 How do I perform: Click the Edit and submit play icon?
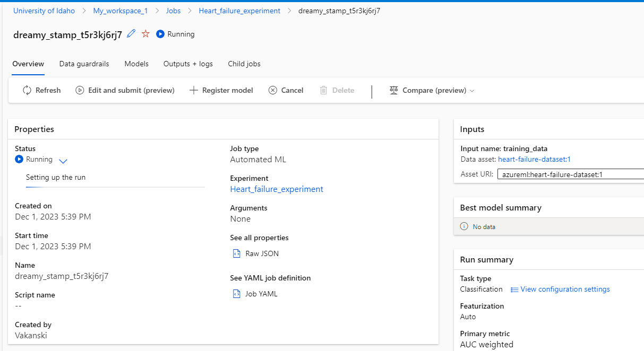(x=80, y=90)
